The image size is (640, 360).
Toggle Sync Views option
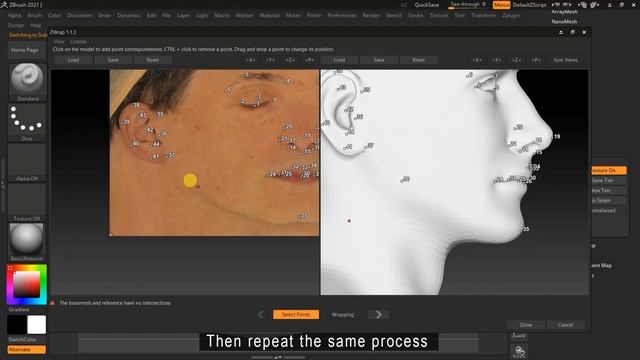(x=565, y=60)
